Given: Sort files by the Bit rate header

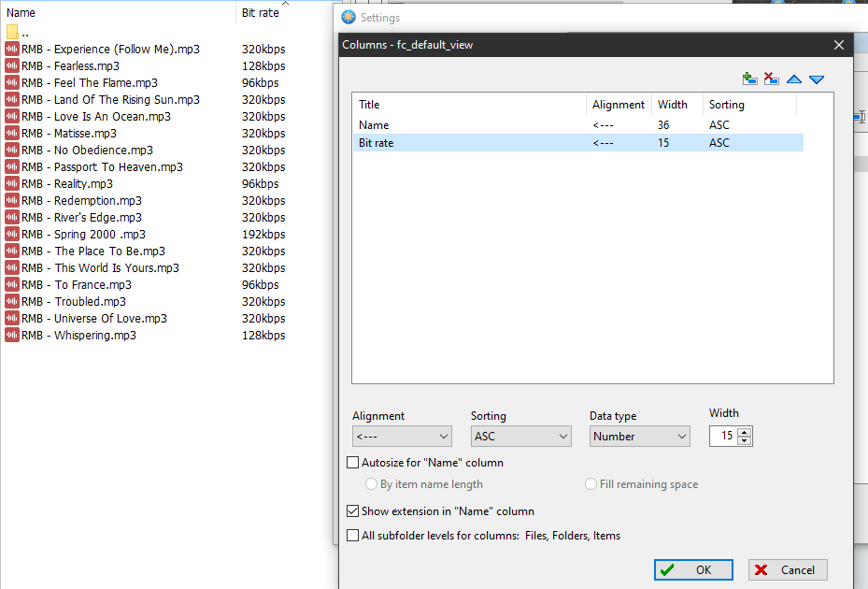Looking at the screenshot, I should [260, 13].
